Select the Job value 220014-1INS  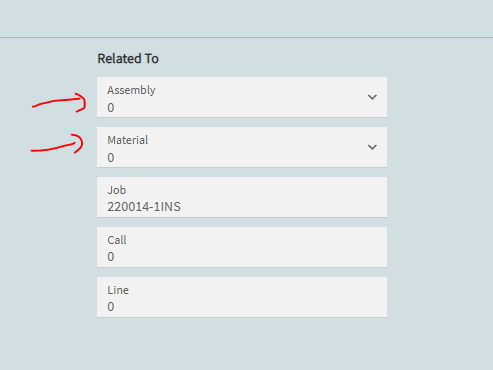(x=144, y=207)
